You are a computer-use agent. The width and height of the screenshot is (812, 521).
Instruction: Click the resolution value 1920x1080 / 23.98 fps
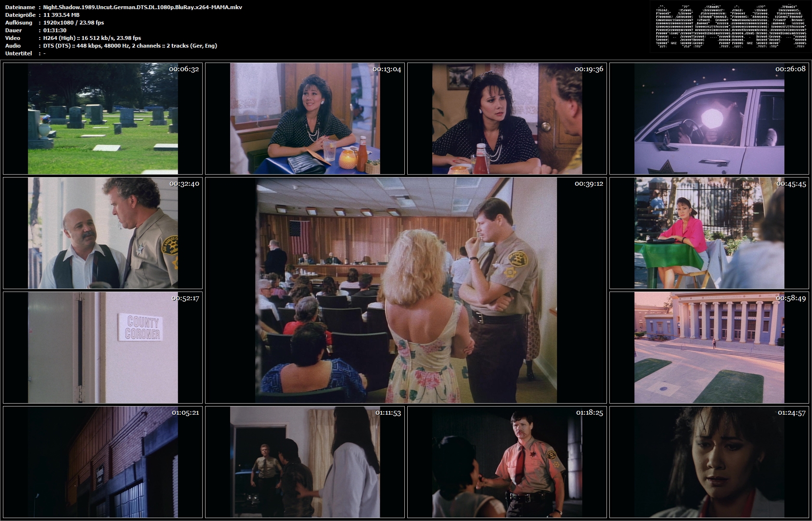tap(74, 23)
